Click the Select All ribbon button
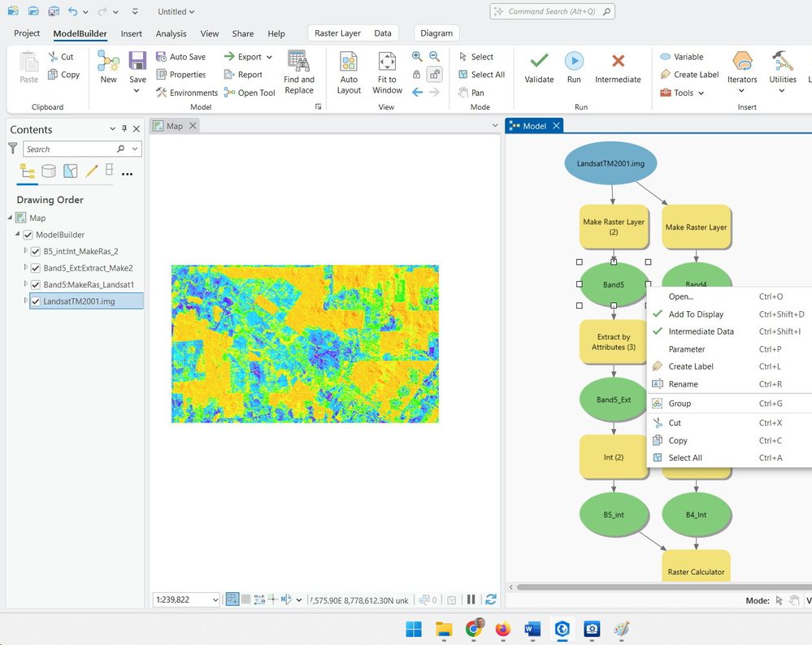The height and width of the screenshot is (645, 812). (x=480, y=75)
